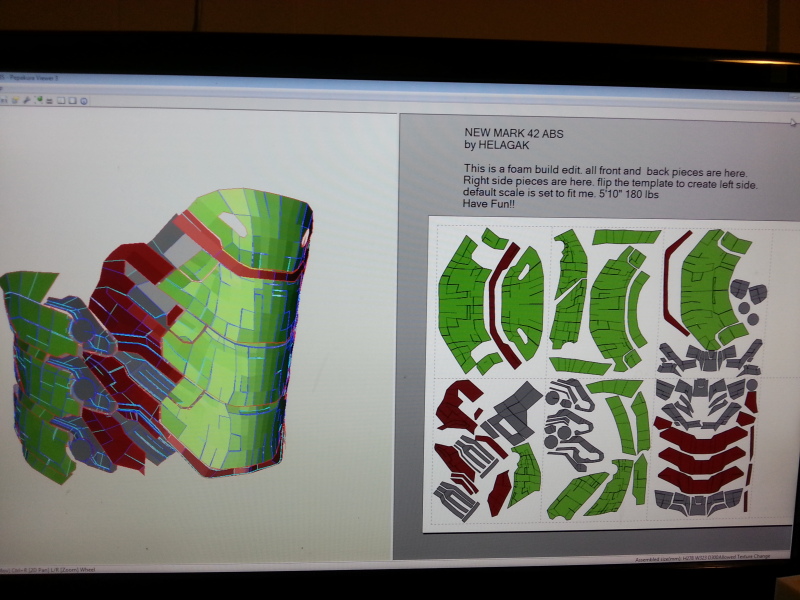Viewport: 800px width, 600px height.
Task: Click the stacked horizontal lines toolbar icon
Action: [x=49, y=101]
